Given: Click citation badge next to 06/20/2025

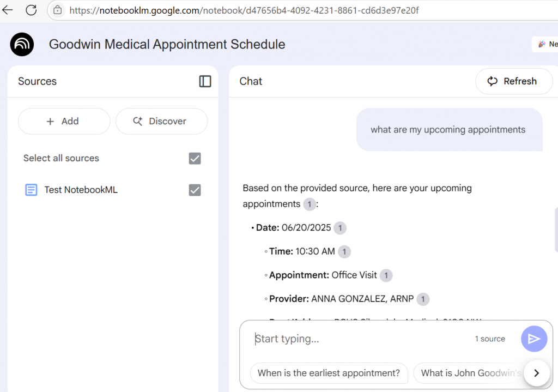Looking at the screenshot, I should (x=340, y=228).
